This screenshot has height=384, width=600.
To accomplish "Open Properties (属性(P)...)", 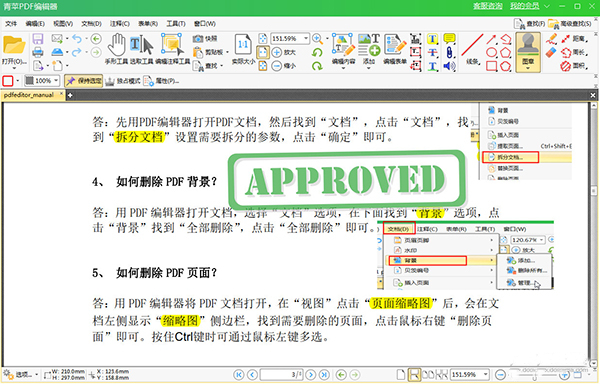I will point(161,81).
